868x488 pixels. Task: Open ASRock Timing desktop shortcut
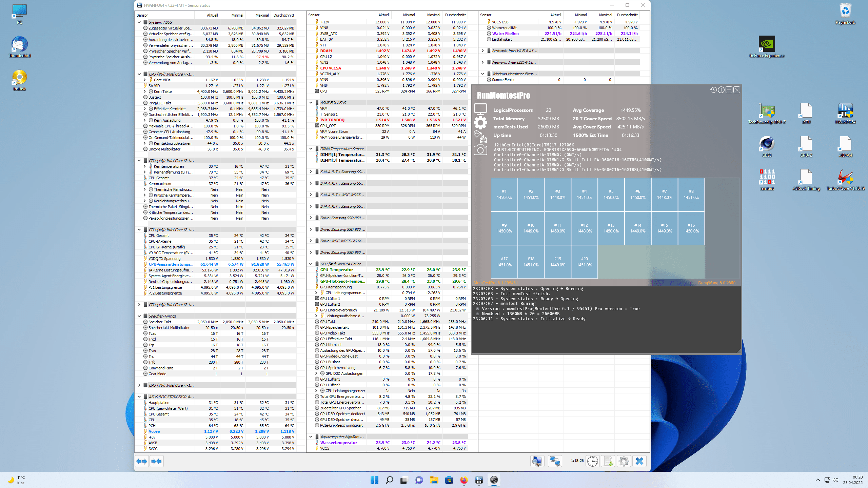[x=806, y=180]
